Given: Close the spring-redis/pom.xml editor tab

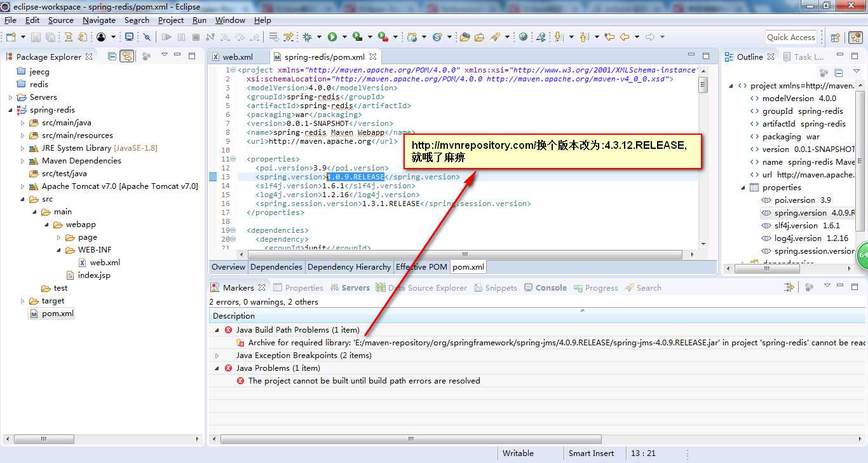Looking at the screenshot, I should (x=373, y=57).
